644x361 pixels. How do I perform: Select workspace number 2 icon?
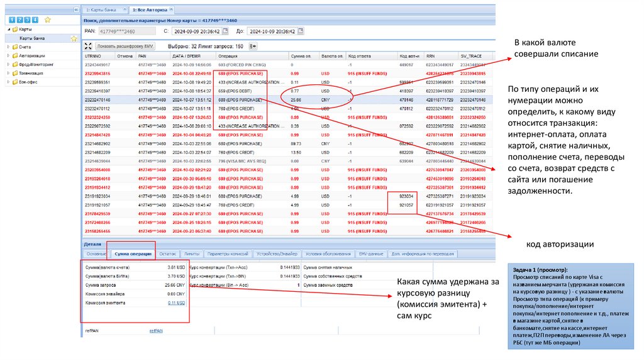click(x=19, y=19)
